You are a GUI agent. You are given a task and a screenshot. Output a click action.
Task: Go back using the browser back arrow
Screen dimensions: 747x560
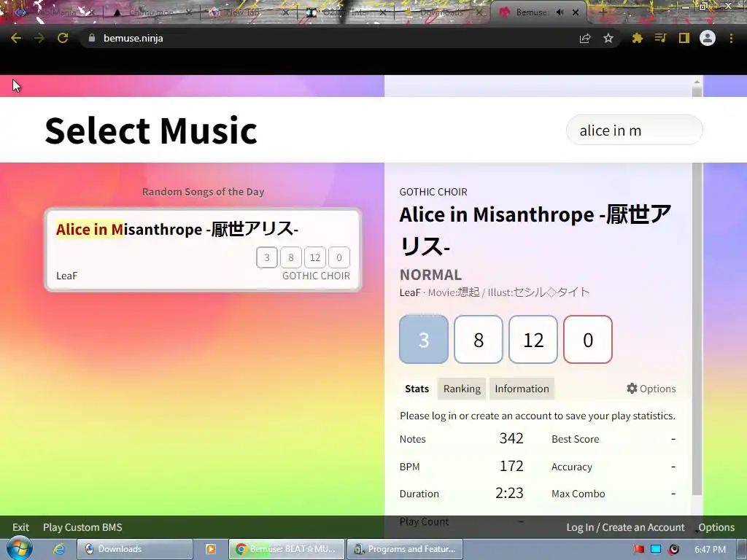click(16, 38)
